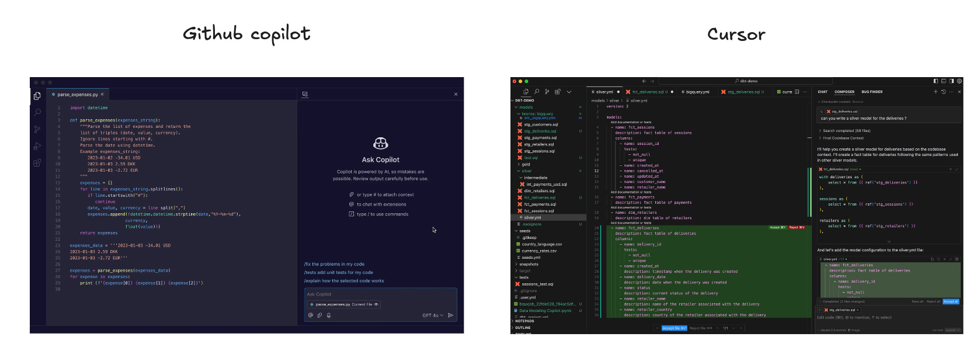Expand Final Codebase Context section
The width and height of the screenshot is (980, 347).
(x=842, y=138)
